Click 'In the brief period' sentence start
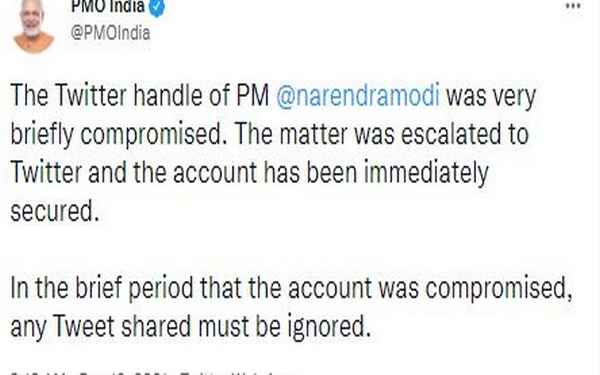 click(x=102, y=287)
